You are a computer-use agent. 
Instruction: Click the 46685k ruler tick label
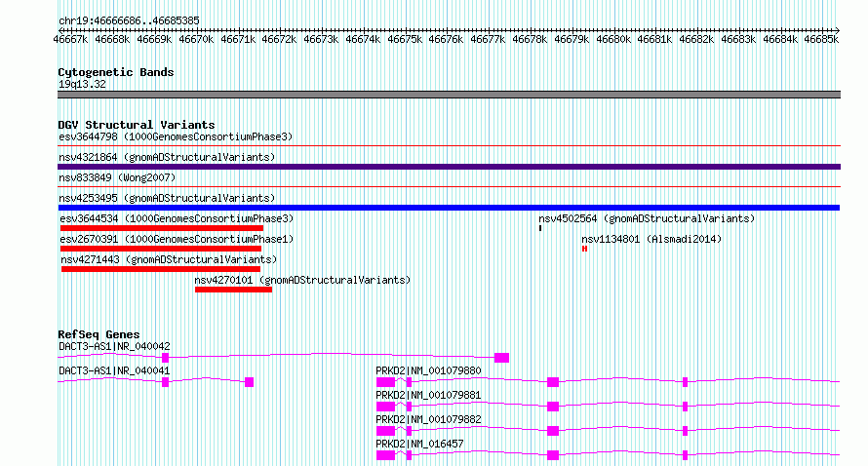tap(821, 40)
